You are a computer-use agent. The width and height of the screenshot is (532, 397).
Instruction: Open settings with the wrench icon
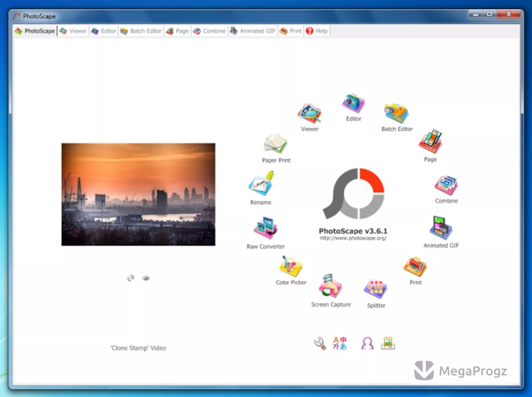tap(320, 343)
